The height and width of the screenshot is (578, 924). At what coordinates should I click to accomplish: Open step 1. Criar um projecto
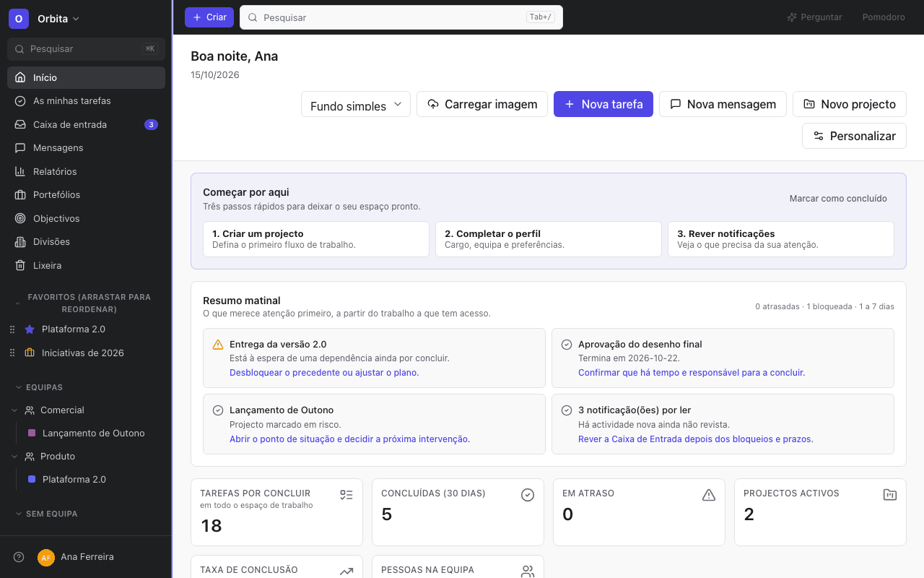pyautogui.click(x=316, y=239)
